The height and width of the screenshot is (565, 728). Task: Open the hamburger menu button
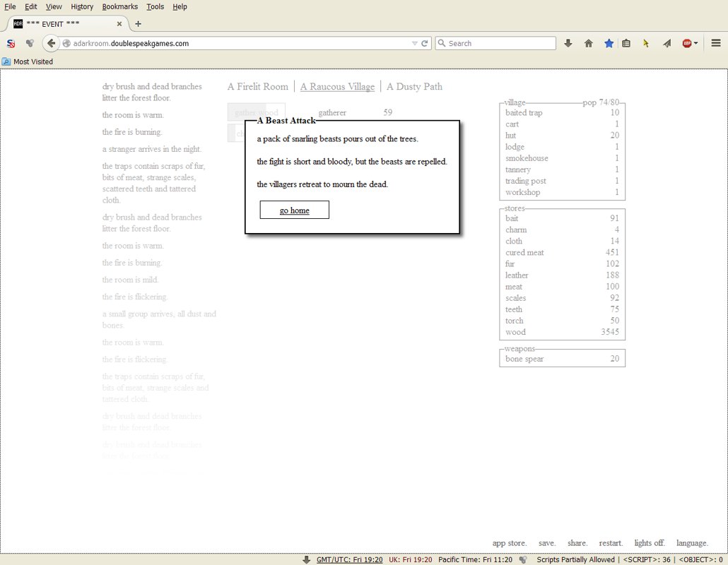[715, 43]
